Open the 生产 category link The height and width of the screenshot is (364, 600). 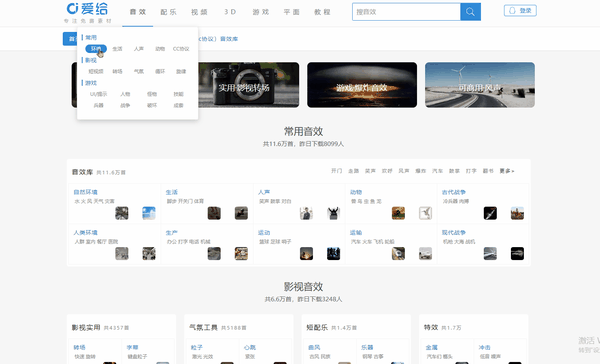tap(171, 233)
